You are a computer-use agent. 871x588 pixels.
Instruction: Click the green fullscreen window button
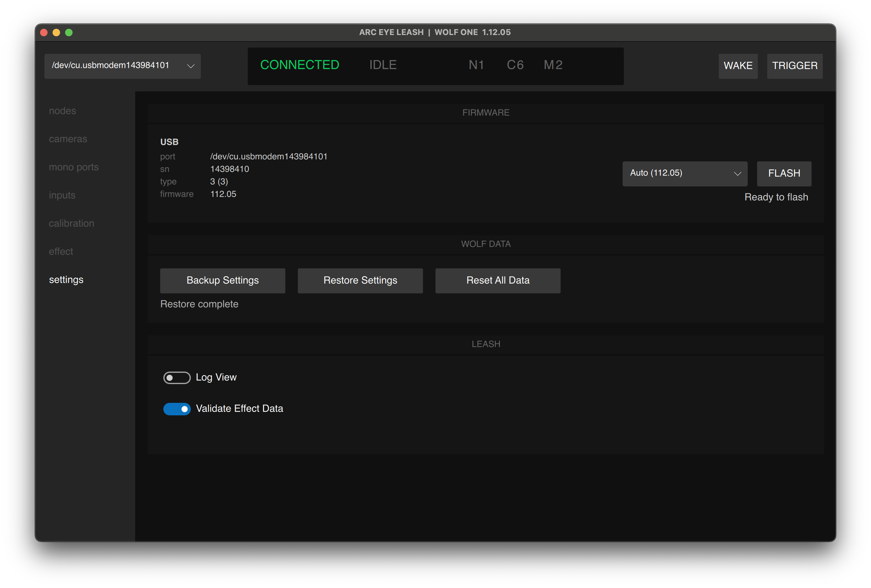[69, 33]
